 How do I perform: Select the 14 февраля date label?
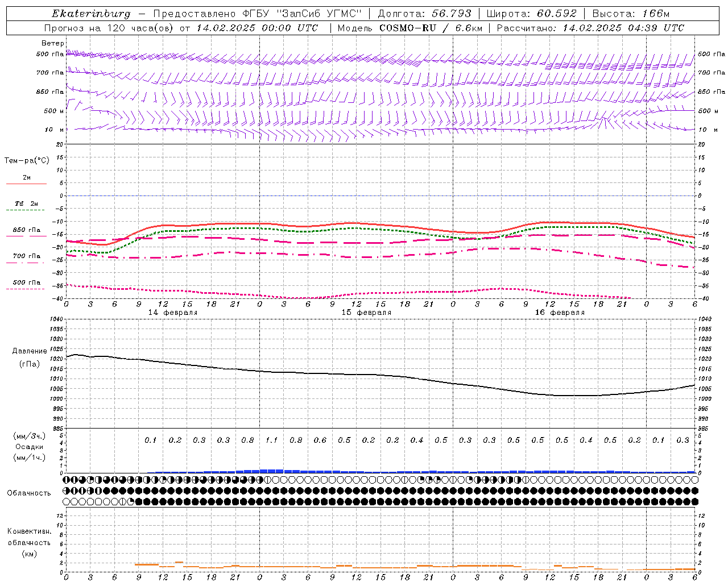173,313
